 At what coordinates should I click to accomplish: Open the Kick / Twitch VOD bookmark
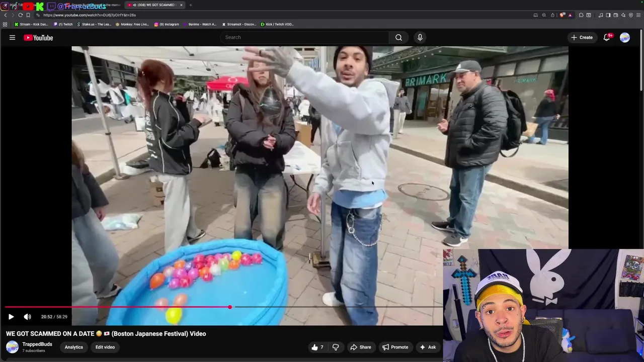pos(277,24)
